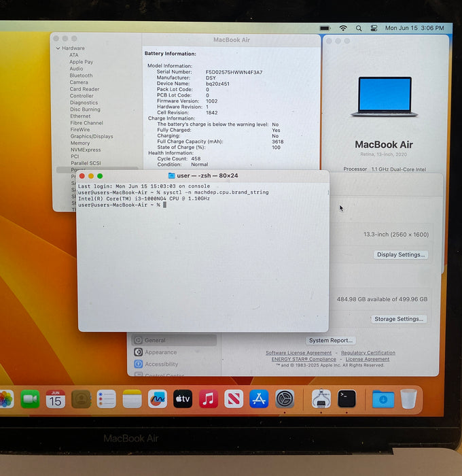
Task: Select Apple Pay in the Hardware list
Action: 81,62
